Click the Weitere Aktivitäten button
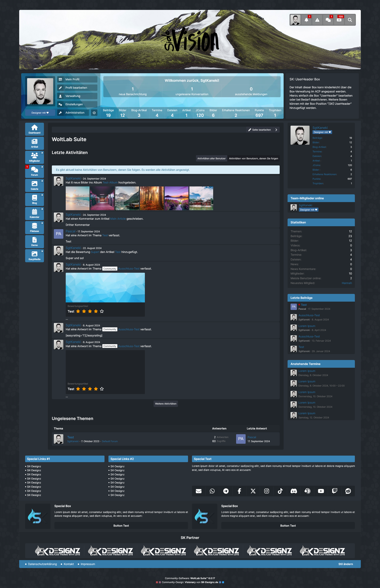 pos(166,404)
